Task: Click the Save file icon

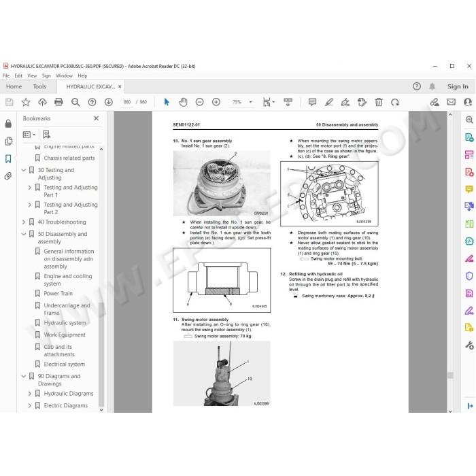Action: point(9,102)
